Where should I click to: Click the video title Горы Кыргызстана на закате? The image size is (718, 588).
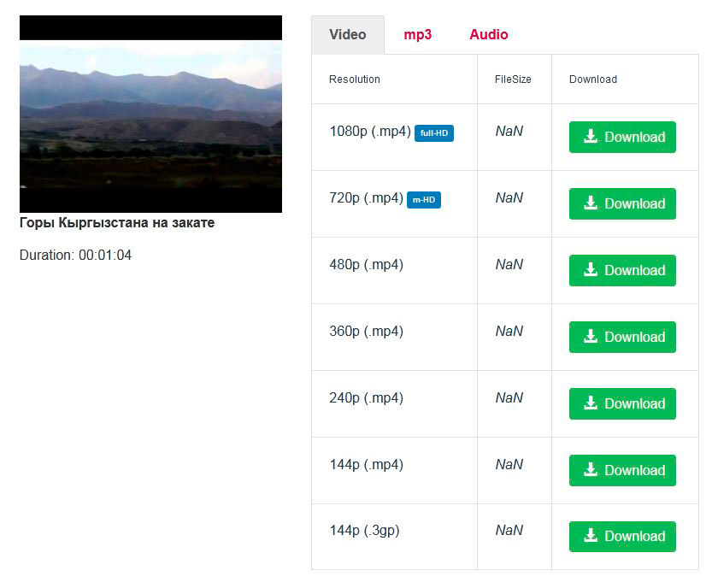(x=117, y=223)
